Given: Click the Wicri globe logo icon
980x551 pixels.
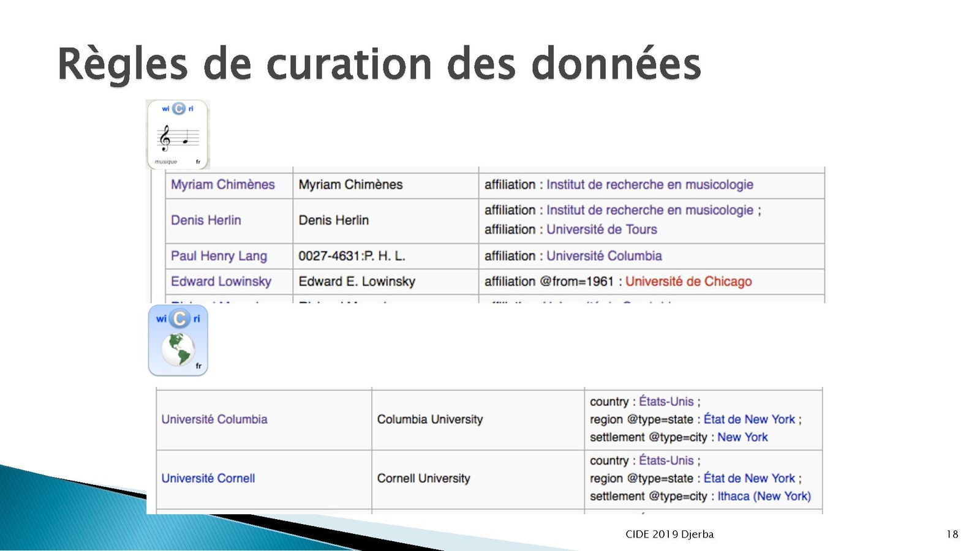Looking at the screenshot, I should point(178,340).
